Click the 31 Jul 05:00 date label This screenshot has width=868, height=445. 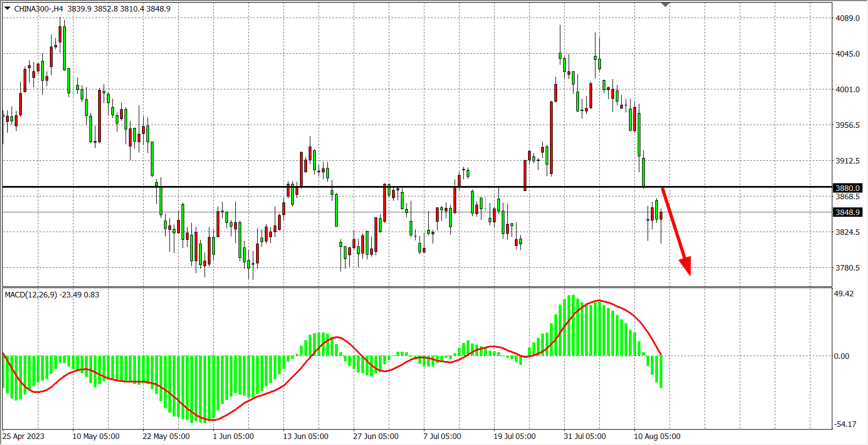point(585,436)
